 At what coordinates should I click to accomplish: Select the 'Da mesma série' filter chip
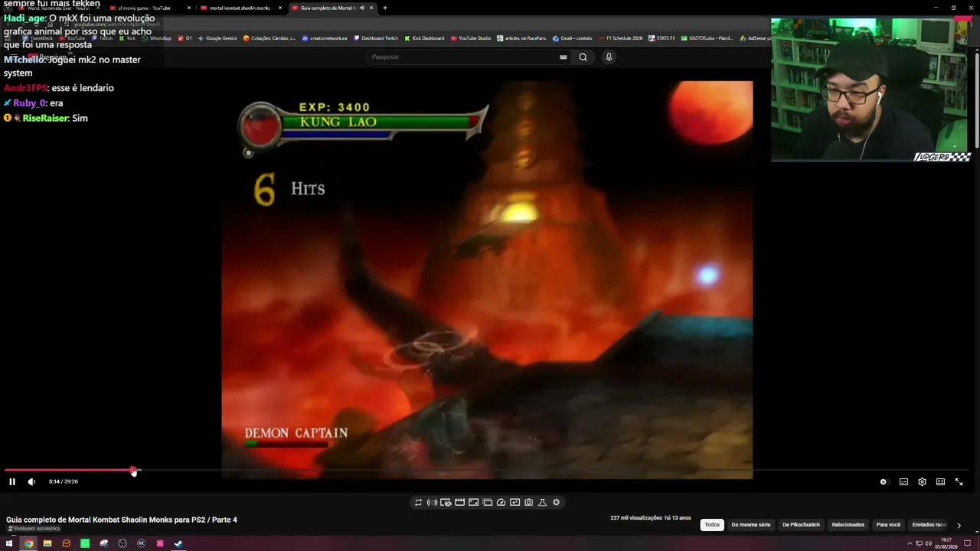tap(750, 525)
